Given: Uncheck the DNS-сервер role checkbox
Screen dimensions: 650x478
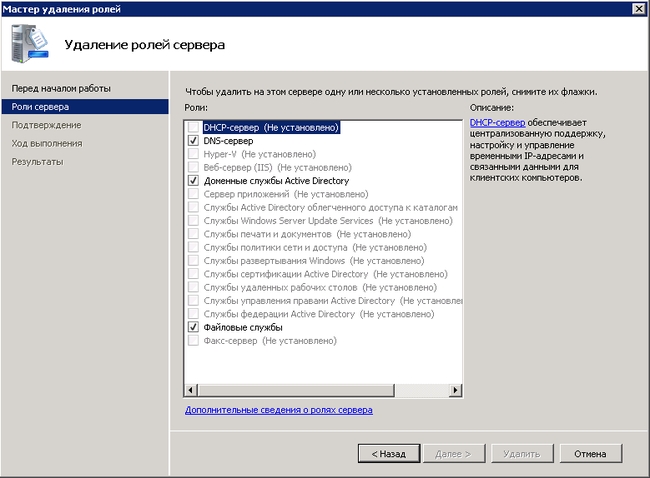Looking at the screenshot, I should click(193, 142).
